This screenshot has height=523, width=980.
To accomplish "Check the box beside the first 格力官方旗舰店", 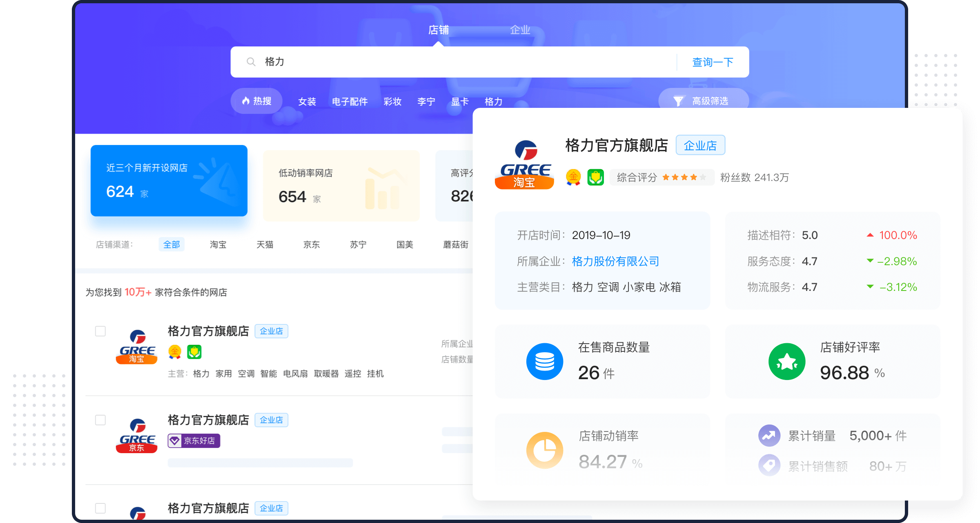I will (100, 331).
